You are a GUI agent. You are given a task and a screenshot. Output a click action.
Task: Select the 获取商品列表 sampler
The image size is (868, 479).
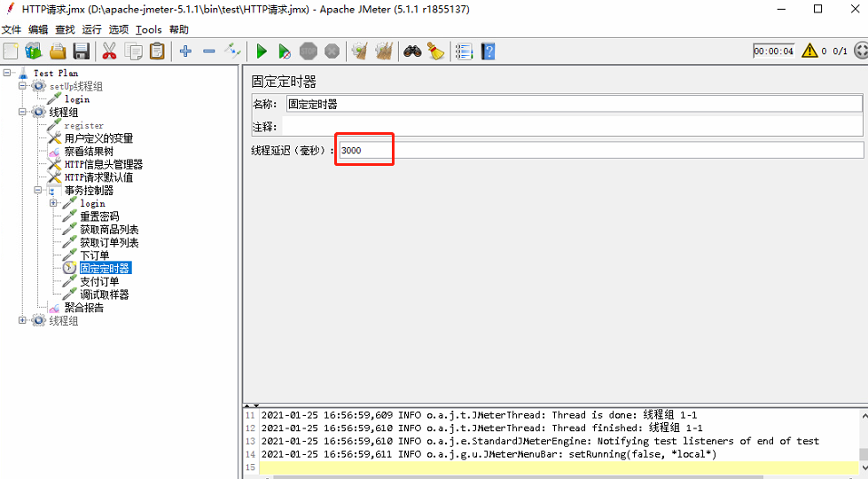[109, 229]
